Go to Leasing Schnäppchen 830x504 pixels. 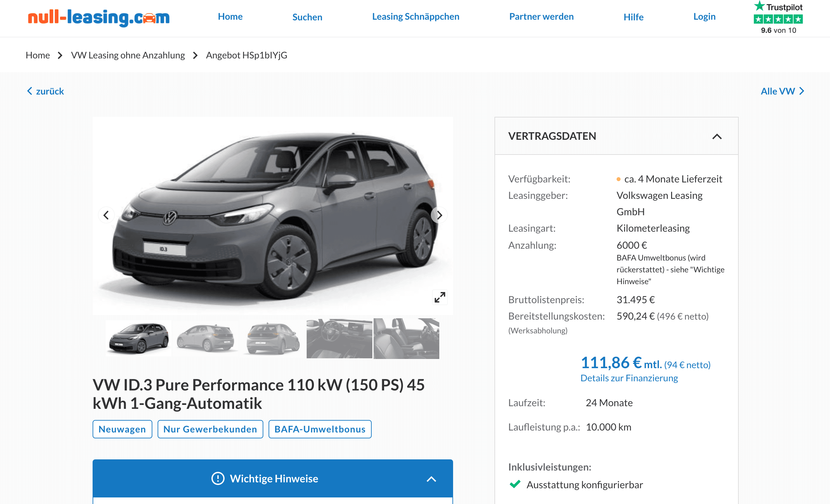(x=416, y=16)
